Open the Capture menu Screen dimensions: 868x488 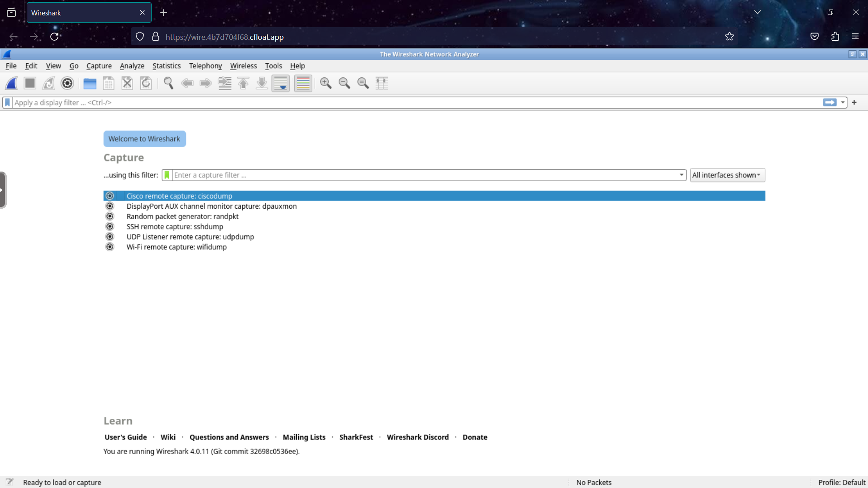(99, 66)
